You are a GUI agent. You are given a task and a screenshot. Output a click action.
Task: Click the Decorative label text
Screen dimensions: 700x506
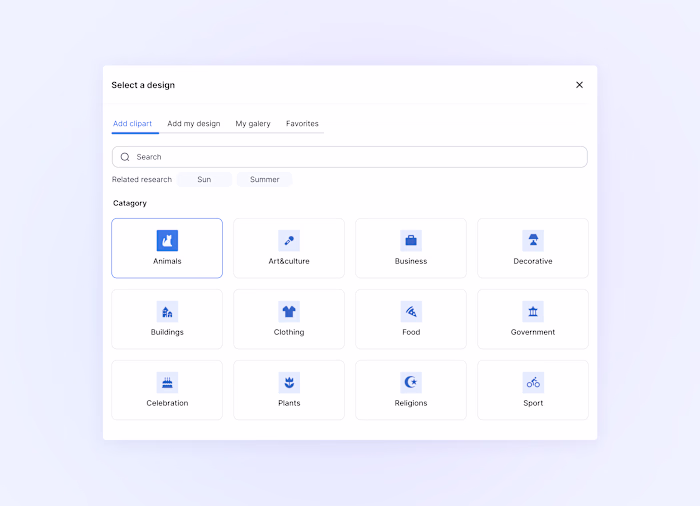[x=533, y=261]
